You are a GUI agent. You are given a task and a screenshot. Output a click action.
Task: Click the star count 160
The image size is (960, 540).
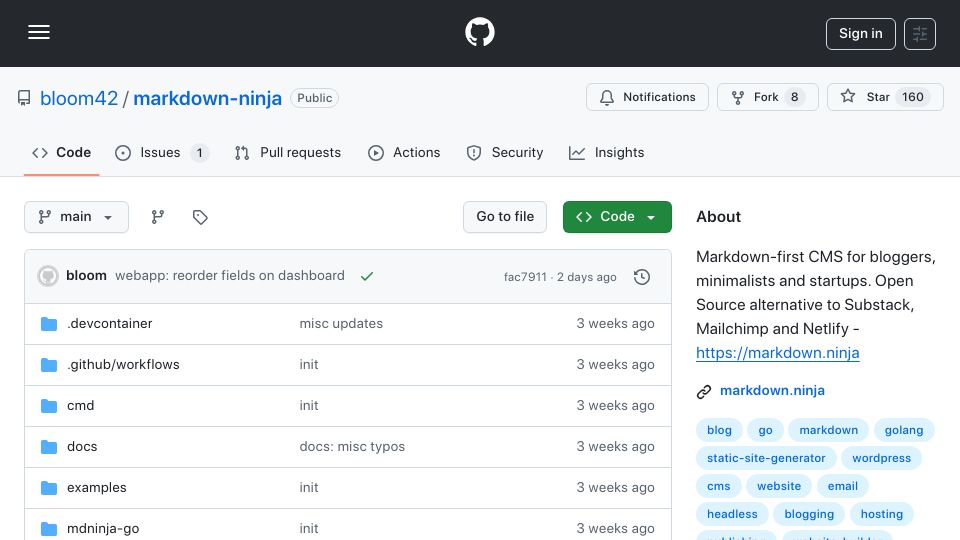(912, 97)
